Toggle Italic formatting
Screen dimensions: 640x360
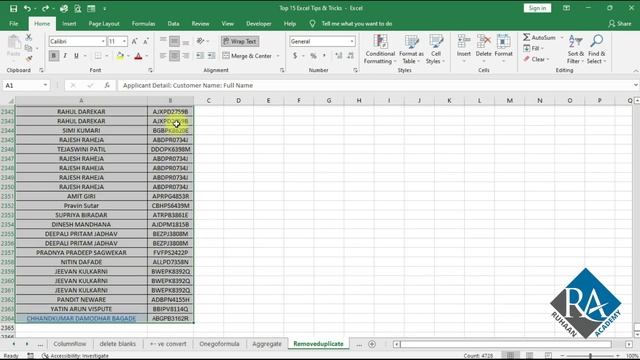click(65, 56)
